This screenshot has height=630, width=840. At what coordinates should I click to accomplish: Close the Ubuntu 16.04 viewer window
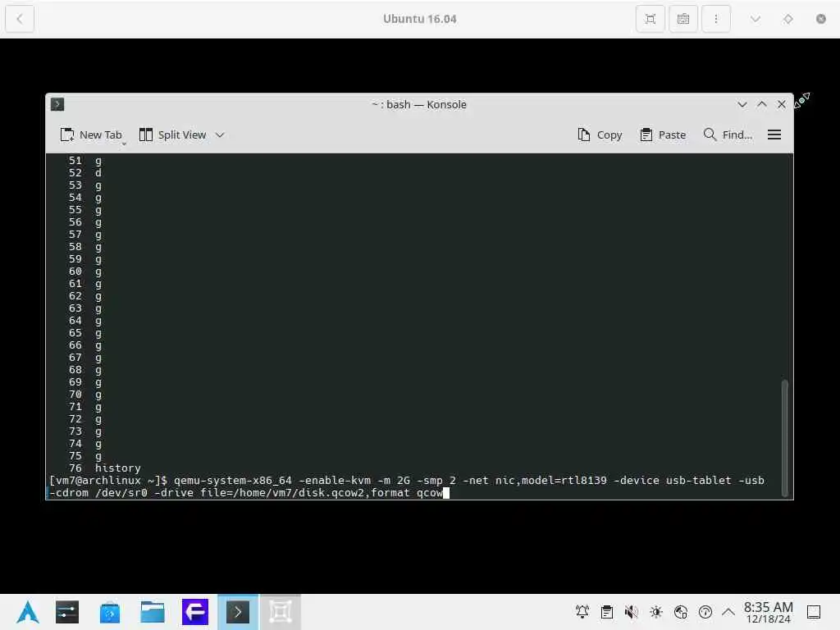tap(820, 19)
